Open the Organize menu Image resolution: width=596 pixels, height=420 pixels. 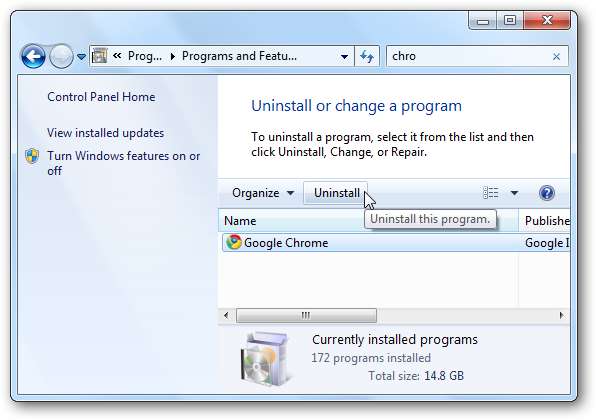(x=263, y=193)
